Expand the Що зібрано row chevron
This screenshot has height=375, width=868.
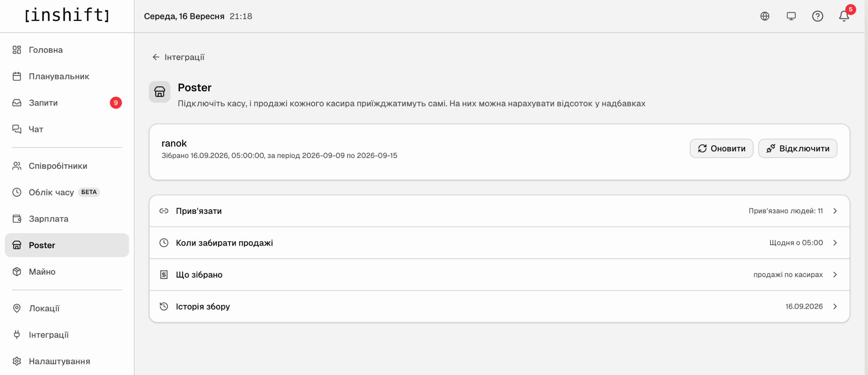(x=835, y=275)
